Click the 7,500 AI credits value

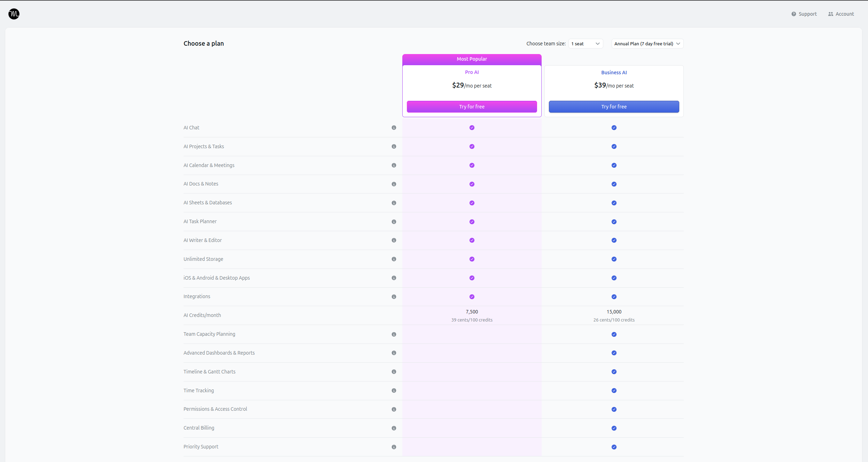coord(472,312)
